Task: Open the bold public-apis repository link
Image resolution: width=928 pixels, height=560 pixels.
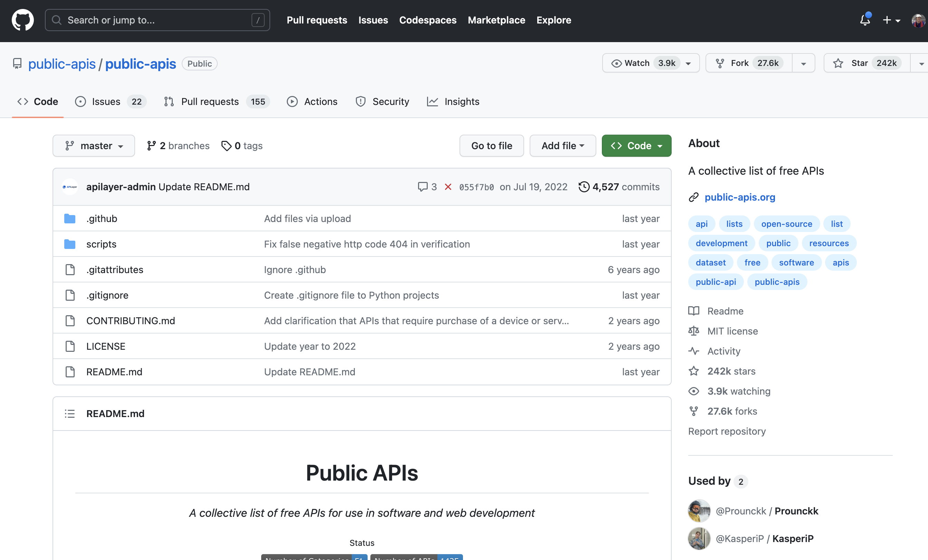Action: tap(140, 64)
